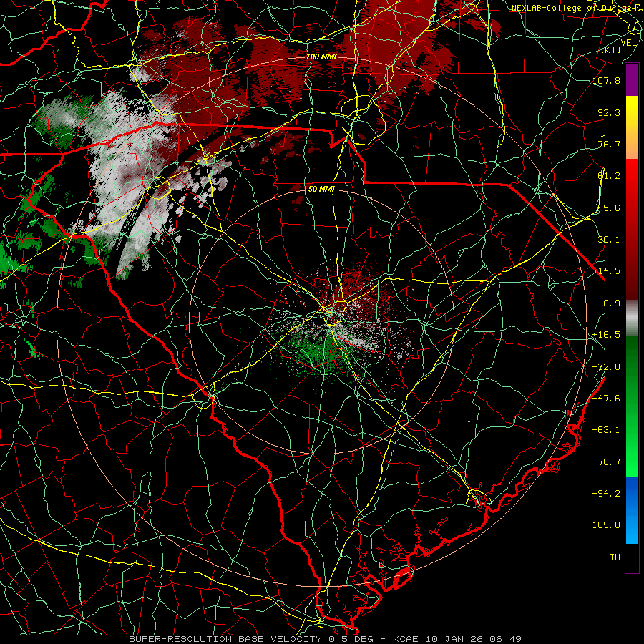Click the 30.1 legend value
Screen dimensions: 644x644
609,240
